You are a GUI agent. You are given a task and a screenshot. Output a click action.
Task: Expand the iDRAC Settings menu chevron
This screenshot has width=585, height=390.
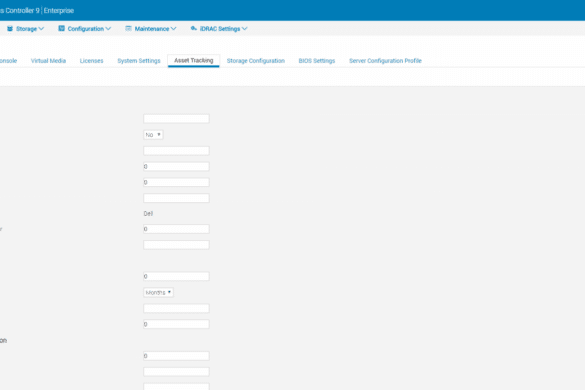(244, 29)
